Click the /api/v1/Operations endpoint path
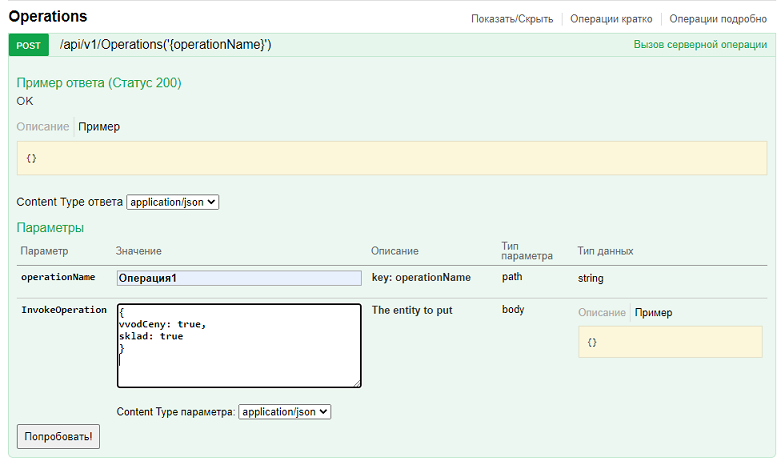 click(x=165, y=45)
